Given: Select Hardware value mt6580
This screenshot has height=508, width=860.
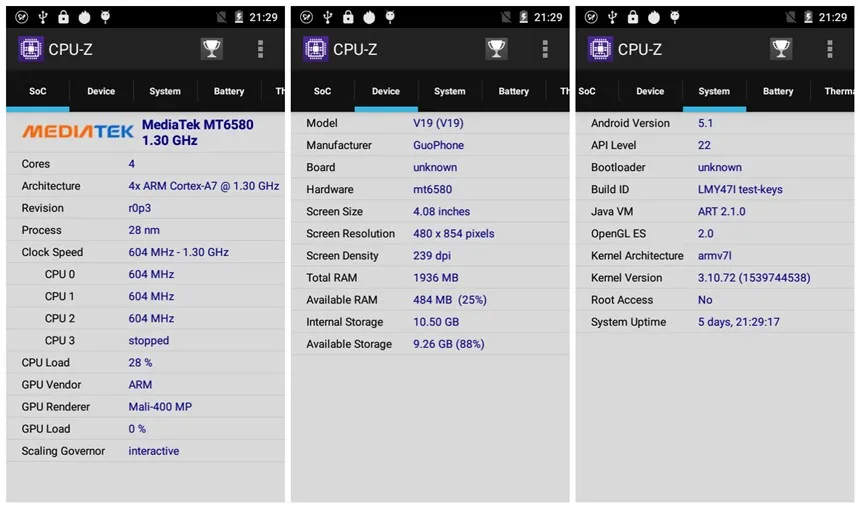Looking at the screenshot, I should (x=432, y=189).
